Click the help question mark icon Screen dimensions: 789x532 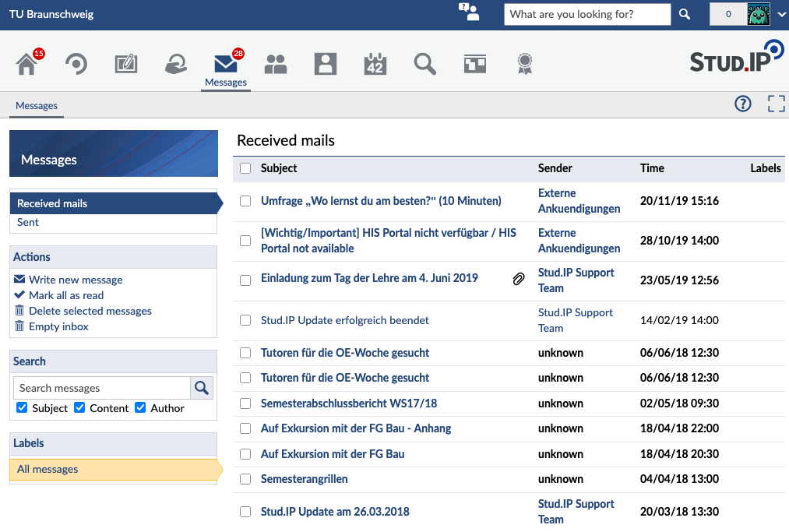point(743,104)
